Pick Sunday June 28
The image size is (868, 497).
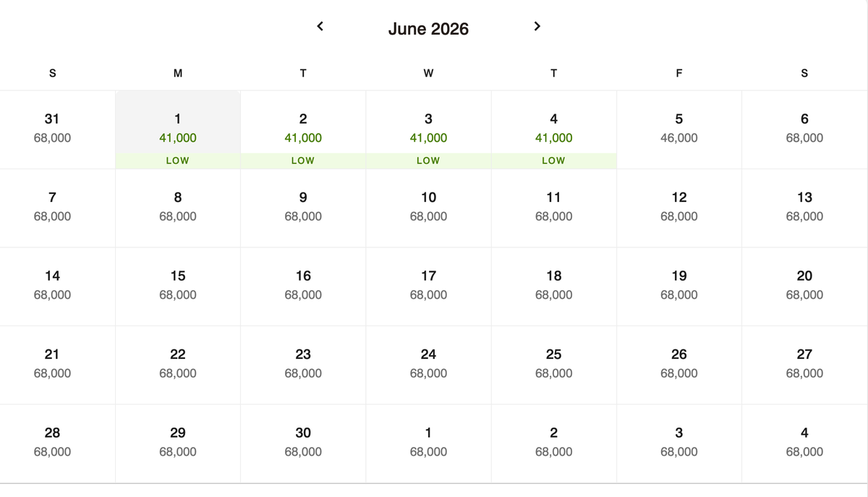[52, 441]
